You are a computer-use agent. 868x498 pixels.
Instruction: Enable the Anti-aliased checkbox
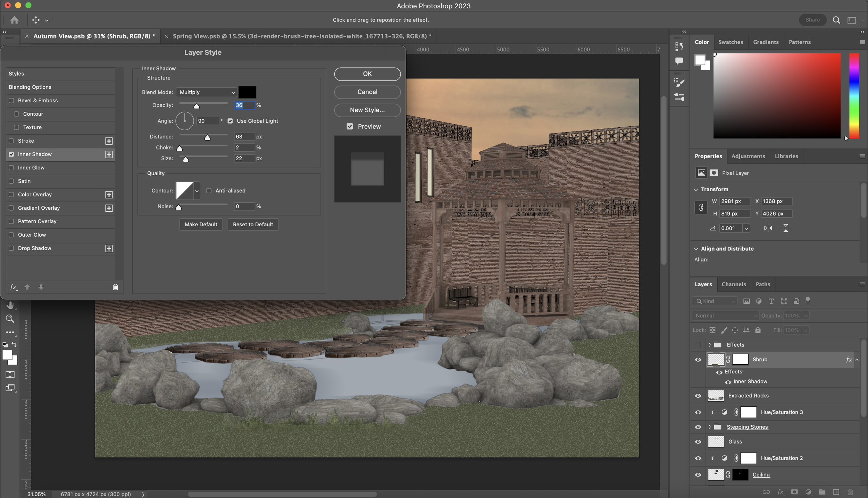coord(209,191)
